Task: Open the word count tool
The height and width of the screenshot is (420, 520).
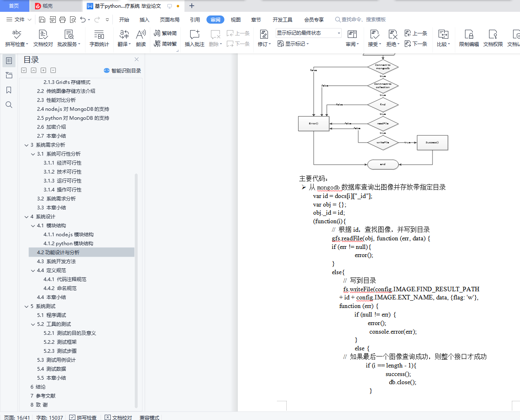Action: (x=99, y=38)
